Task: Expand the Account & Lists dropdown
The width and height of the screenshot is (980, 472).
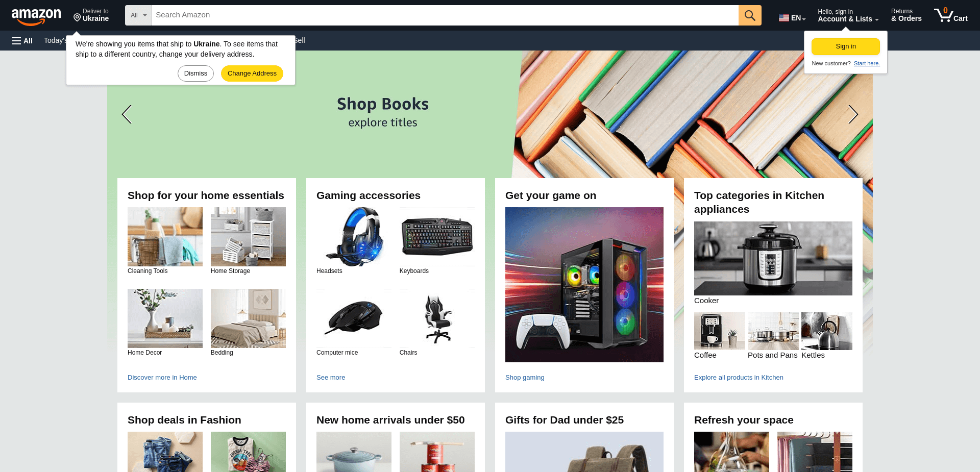Action: (848, 15)
